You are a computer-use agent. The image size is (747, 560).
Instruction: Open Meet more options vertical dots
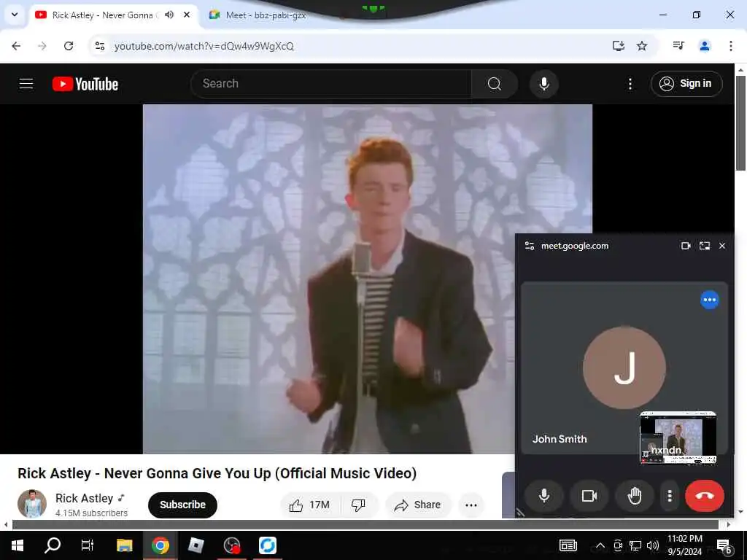670,496
